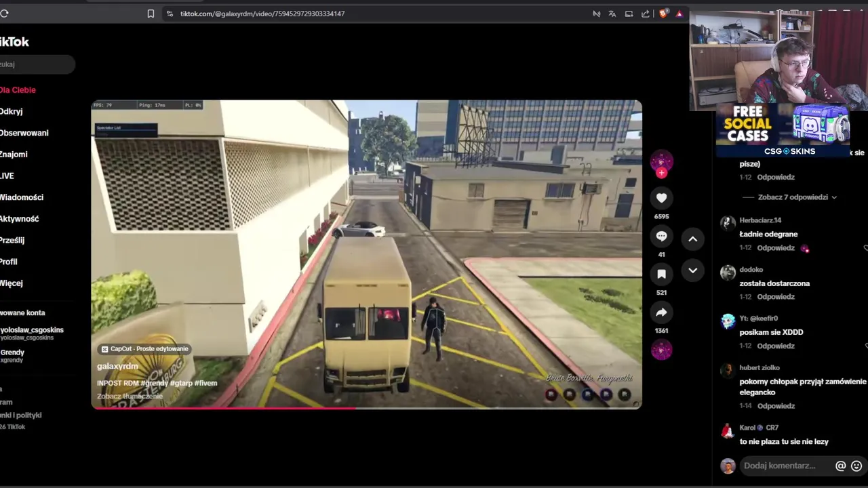Expand 'Zobacz 7 odpowiedzi' replies

[x=797, y=197]
